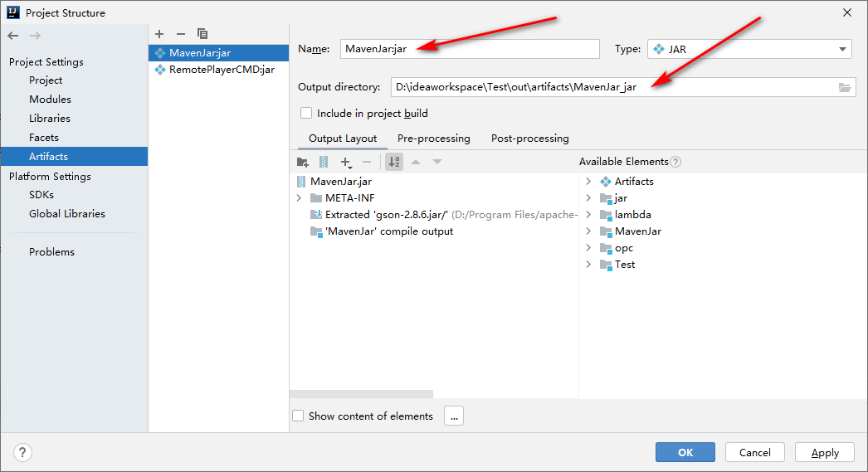The image size is (868, 472).
Task: Toggle Include in project build checkbox
Action: (306, 114)
